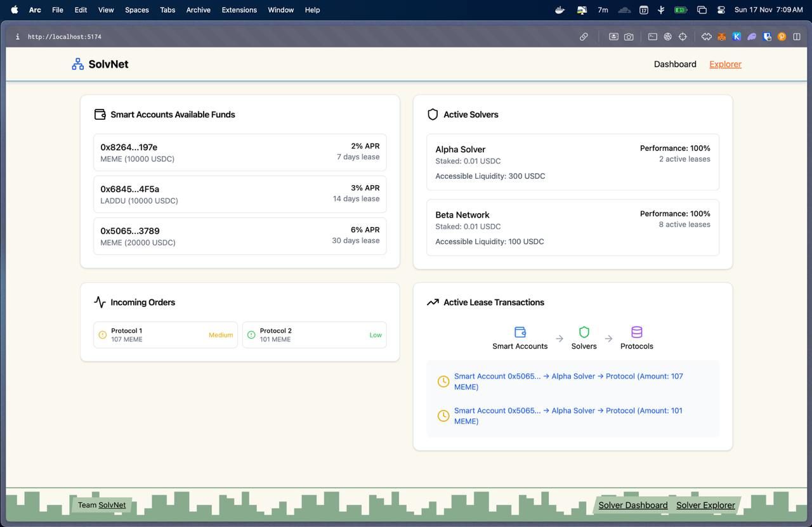Click the SolvNet logo icon in the header

[x=77, y=64]
